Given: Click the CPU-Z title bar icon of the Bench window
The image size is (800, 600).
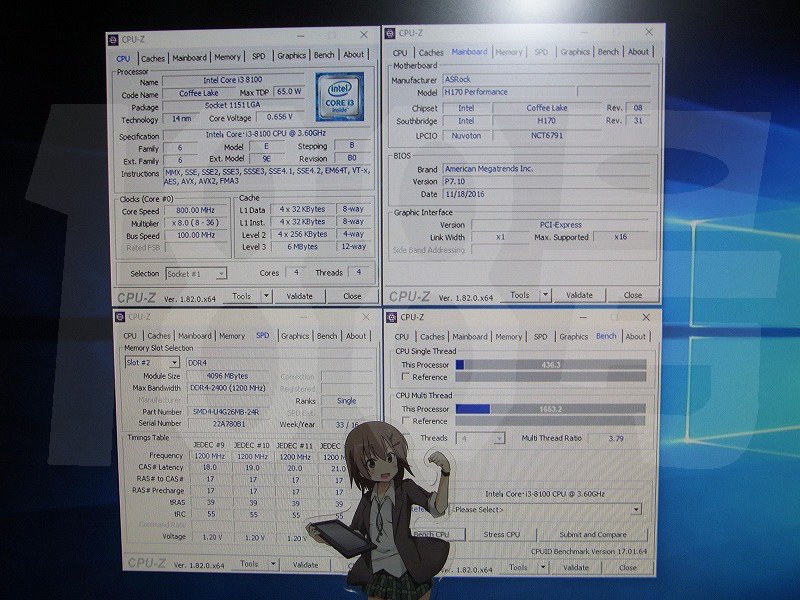Looking at the screenshot, I should (x=391, y=317).
